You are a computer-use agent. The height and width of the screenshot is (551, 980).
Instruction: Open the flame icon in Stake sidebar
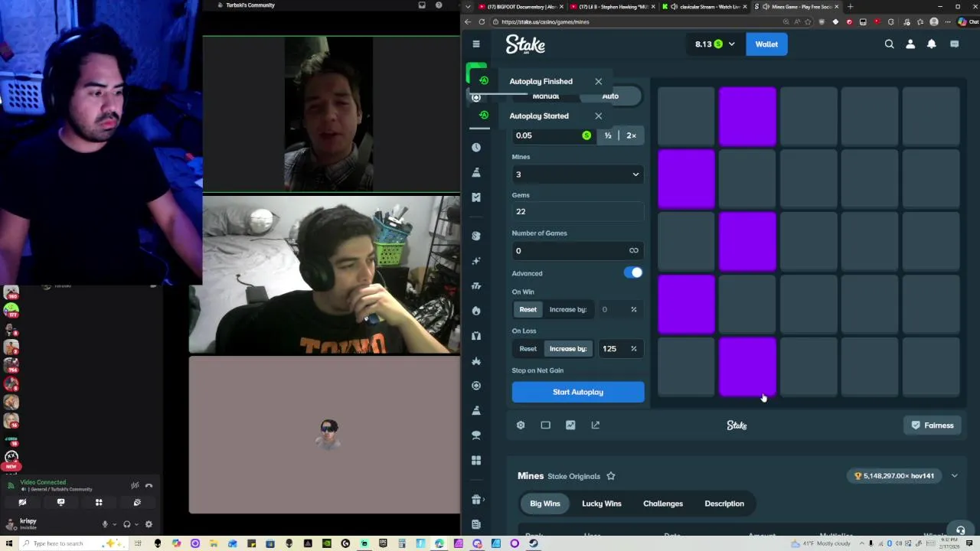476,311
